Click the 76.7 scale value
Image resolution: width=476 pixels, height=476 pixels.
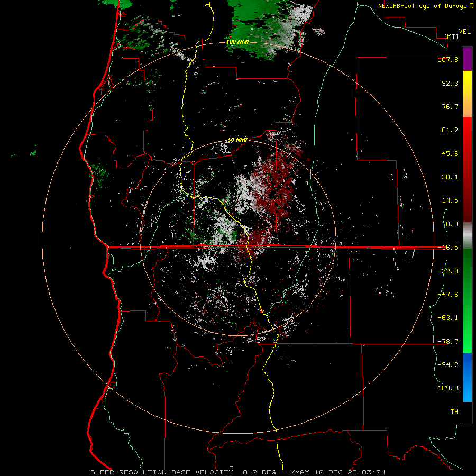(x=450, y=106)
